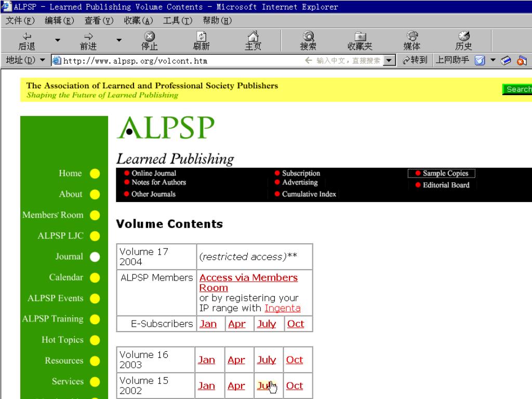Open dropdown arrow next to 地址(D) label
The width and height of the screenshot is (532, 399).
click(43, 60)
